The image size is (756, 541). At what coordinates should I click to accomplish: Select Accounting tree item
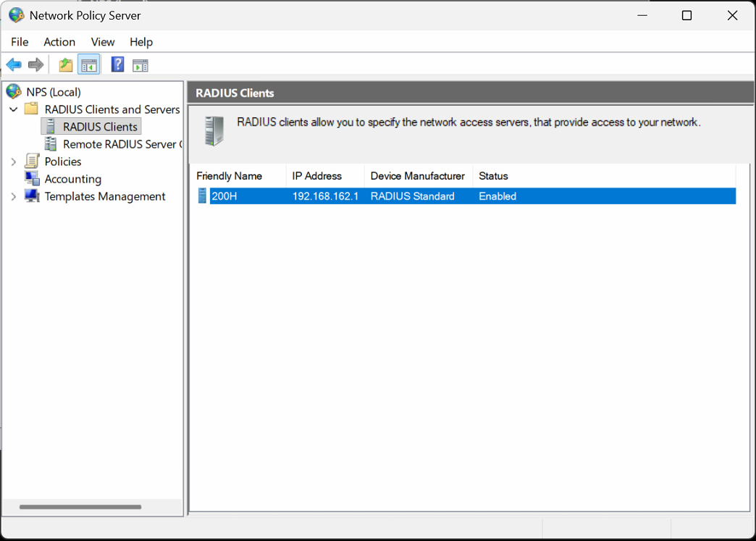click(x=73, y=179)
